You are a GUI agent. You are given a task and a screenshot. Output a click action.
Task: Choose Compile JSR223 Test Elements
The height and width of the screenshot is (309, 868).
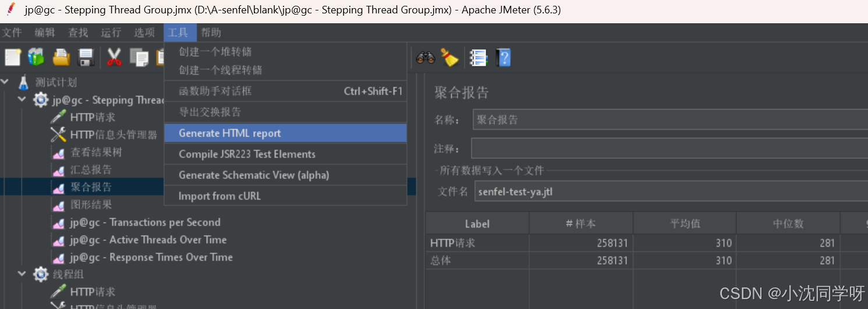pyautogui.click(x=285, y=154)
